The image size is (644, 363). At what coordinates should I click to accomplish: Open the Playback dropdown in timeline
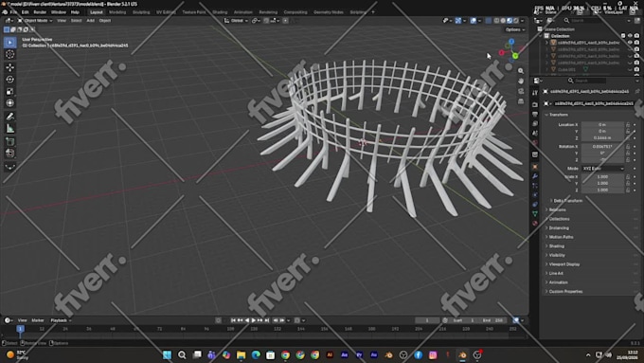[61, 320]
